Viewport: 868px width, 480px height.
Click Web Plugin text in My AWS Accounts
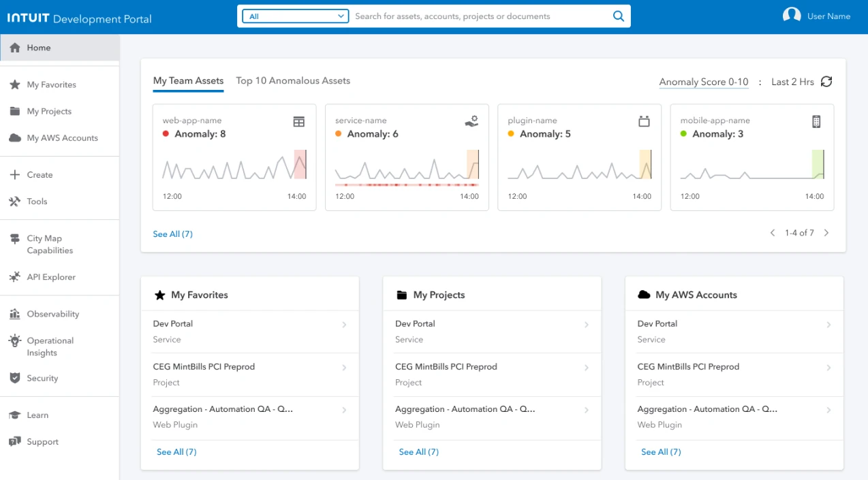[660, 425]
